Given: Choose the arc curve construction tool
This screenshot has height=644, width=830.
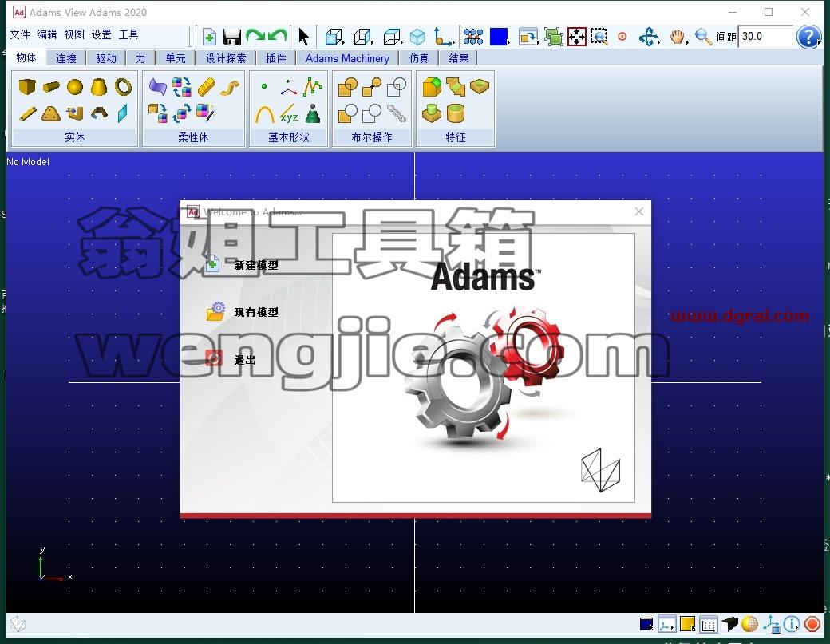Looking at the screenshot, I should coord(264,114).
